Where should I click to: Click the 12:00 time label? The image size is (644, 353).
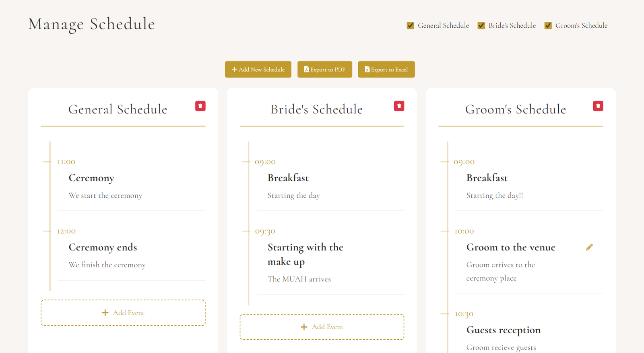pos(66,231)
